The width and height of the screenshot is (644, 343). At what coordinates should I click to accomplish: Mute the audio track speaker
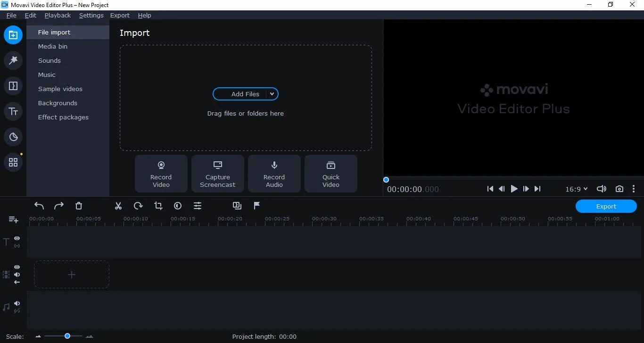pyautogui.click(x=17, y=303)
